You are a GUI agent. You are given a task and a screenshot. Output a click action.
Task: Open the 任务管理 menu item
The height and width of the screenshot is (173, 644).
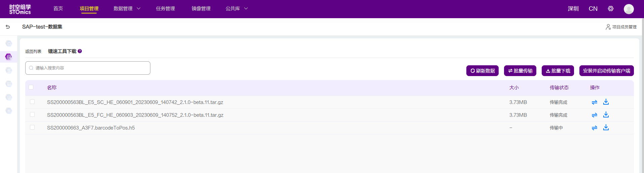(165, 9)
